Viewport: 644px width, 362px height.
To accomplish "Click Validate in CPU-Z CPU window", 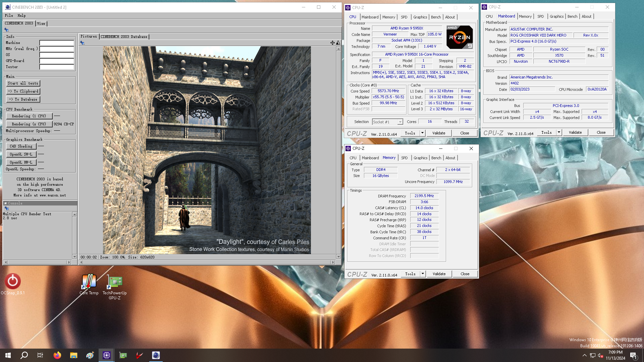I will click(439, 133).
